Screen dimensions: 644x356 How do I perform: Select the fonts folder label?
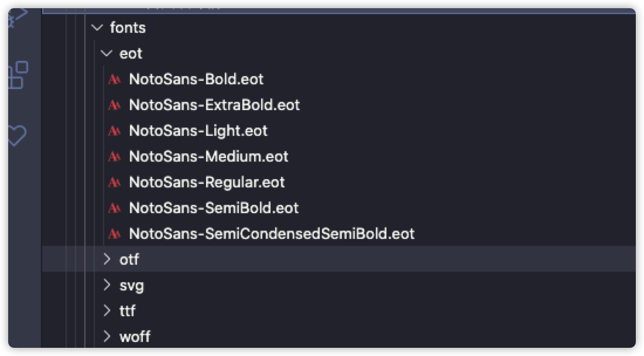(x=128, y=28)
